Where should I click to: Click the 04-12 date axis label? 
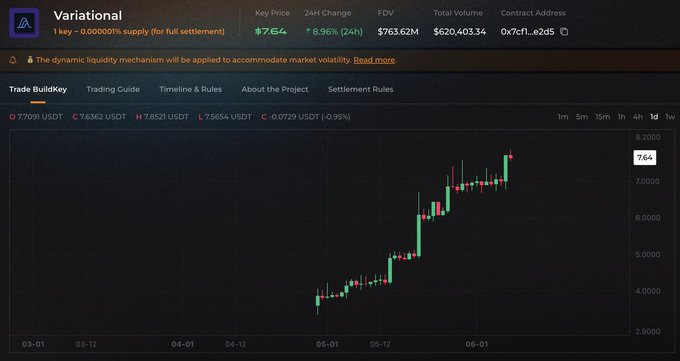235,345
